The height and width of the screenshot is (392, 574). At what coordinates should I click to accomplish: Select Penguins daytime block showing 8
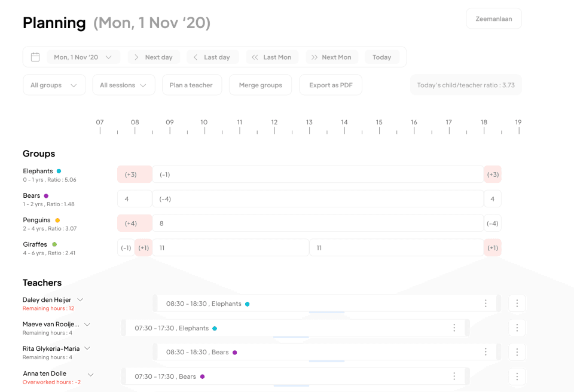(x=317, y=223)
